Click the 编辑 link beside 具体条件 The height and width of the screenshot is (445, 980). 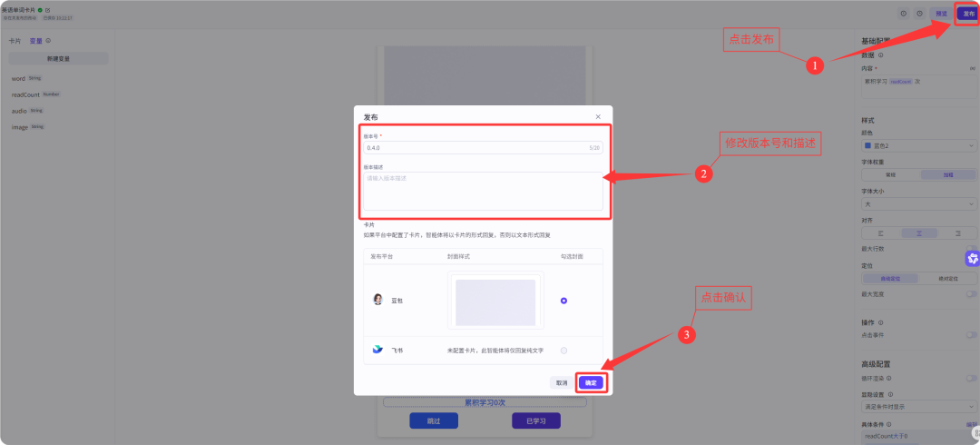pyautogui.click(x=972, y=424)
